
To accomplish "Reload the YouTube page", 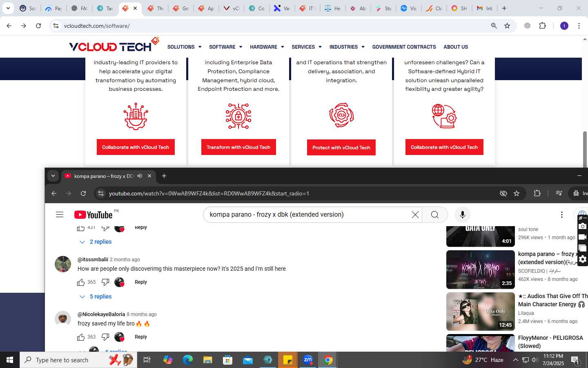I will [x=83, y=193].
